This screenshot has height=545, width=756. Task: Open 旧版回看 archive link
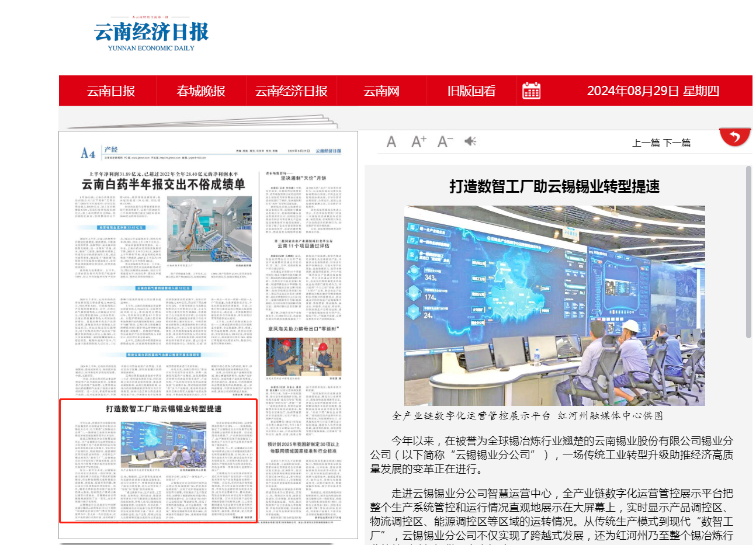471,91
